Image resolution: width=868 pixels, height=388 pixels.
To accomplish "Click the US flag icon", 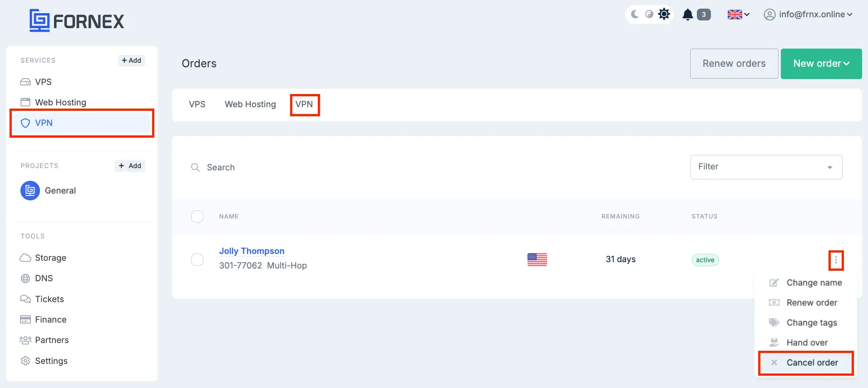I will coord(537,259).
